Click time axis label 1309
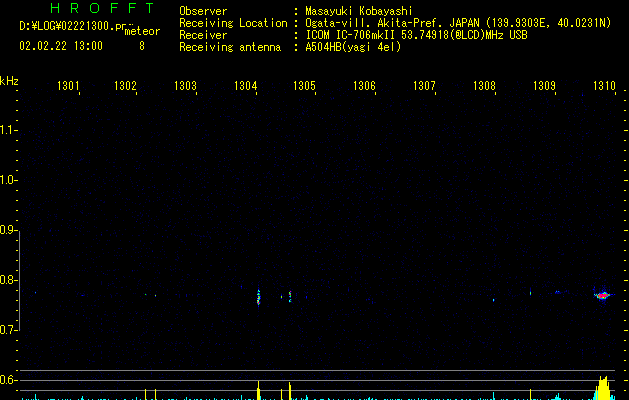Viewport: 629px width, 400px height. point(544,86)
